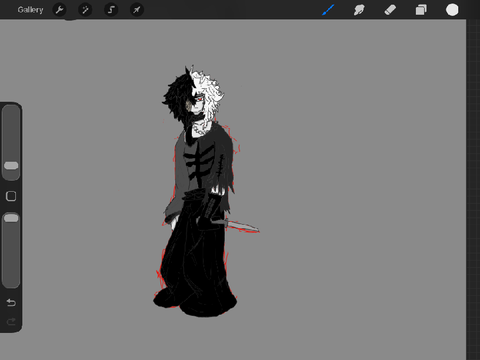
Task: Select the Smudge tool
Action: pos(359,10)
